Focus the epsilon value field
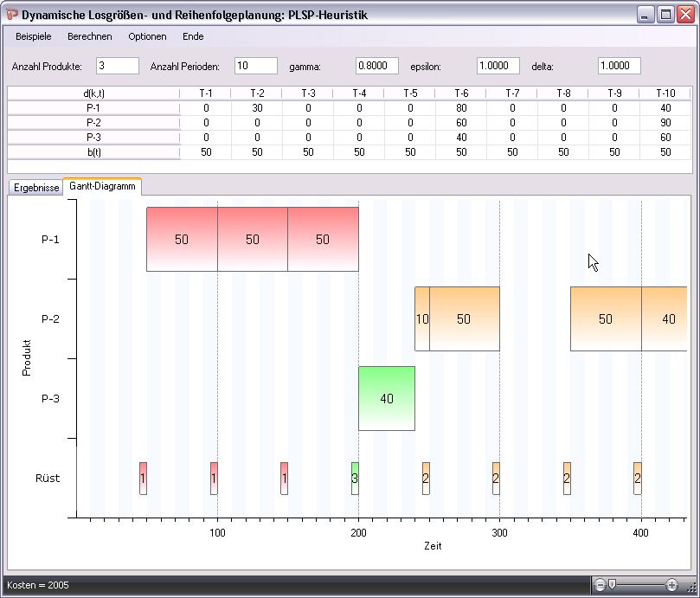The image size is (700, 598). [498, 67]
